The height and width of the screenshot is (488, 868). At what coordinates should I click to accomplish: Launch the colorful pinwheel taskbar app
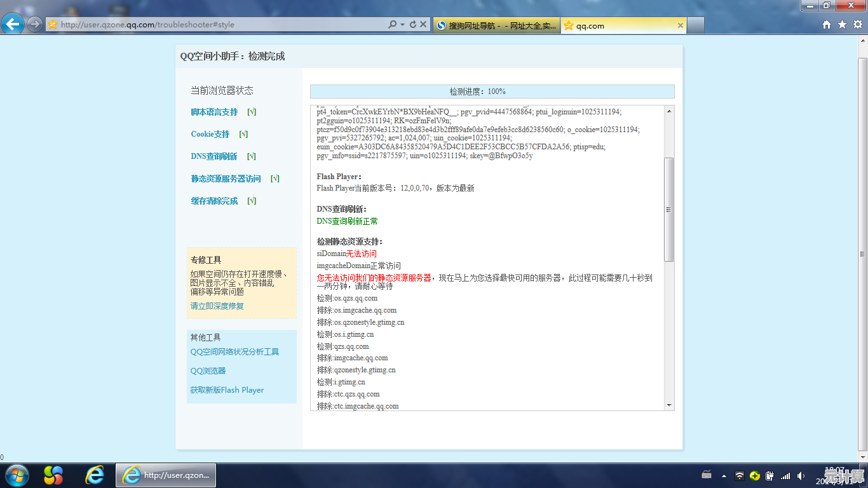tap(53, 475)
